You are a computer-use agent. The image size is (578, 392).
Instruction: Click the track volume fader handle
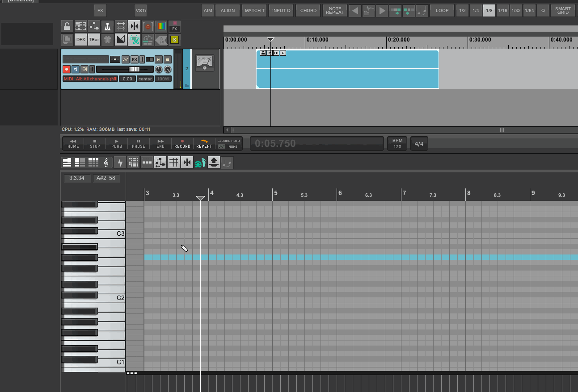pyautogui.click(x=134, y=69)
